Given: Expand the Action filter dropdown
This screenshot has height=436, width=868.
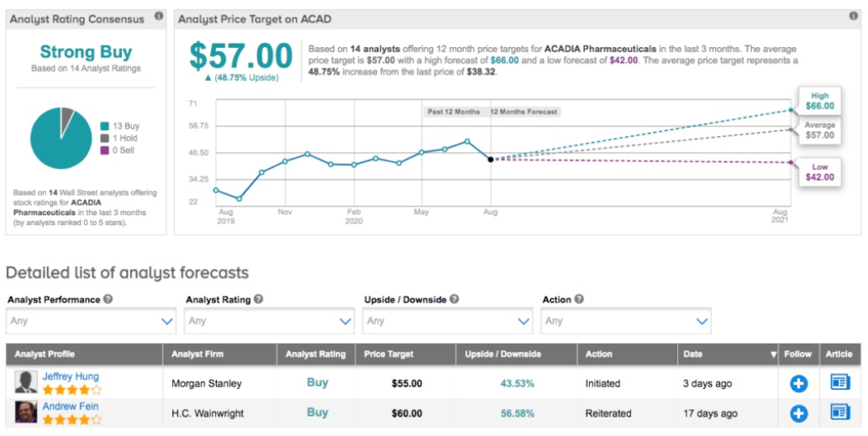Looking at the screenshot, I should pyautogui.click(x=627, y=321).
